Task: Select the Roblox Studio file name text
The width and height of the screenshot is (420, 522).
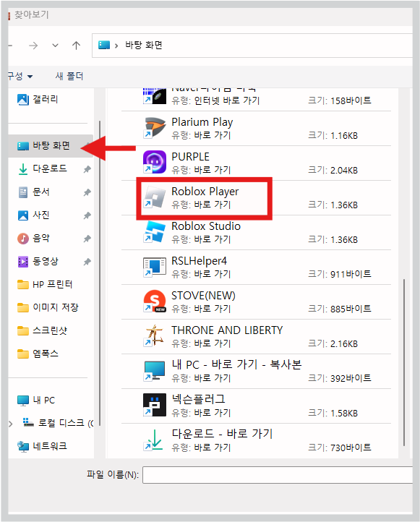Action: click(206, 226)
